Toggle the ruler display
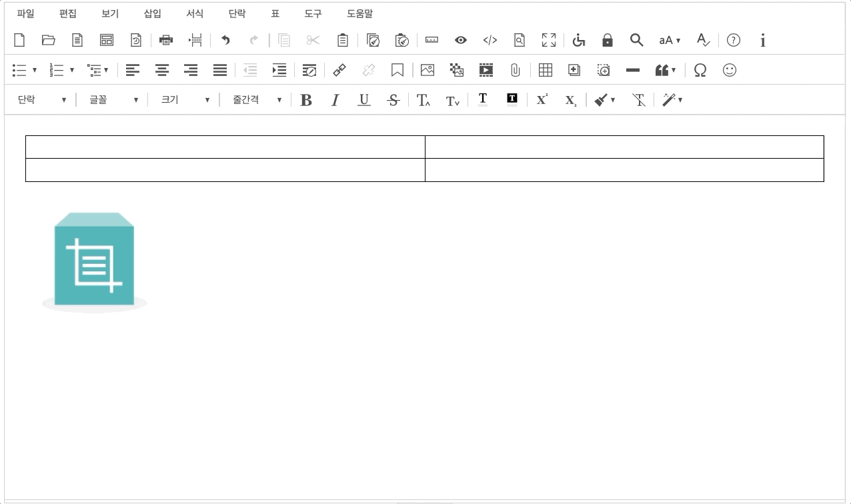The width and height of the screenshot is (851, 504). (432, 41)
